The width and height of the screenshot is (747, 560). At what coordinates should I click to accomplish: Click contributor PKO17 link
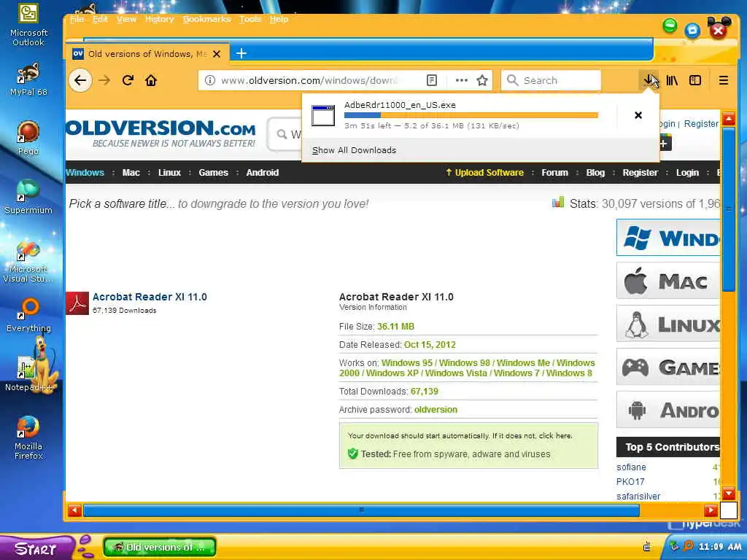(630, 481)
